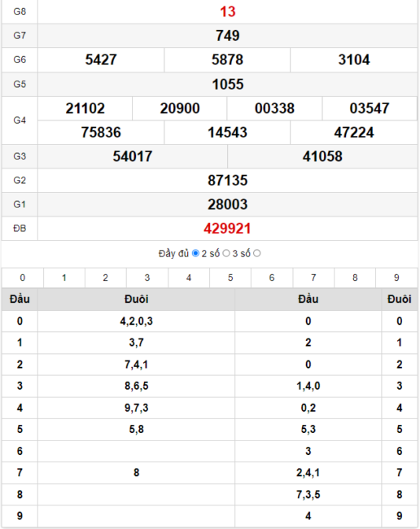420x529 pixels.
Task: Click the G8 prize number 13
Action: [228, 12]
